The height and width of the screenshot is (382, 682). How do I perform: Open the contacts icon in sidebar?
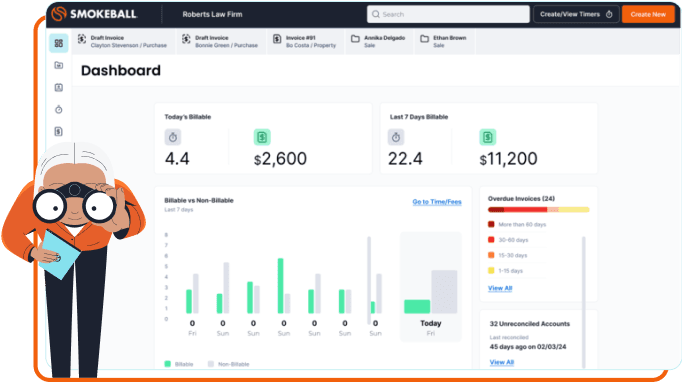(x=59, y=87)
